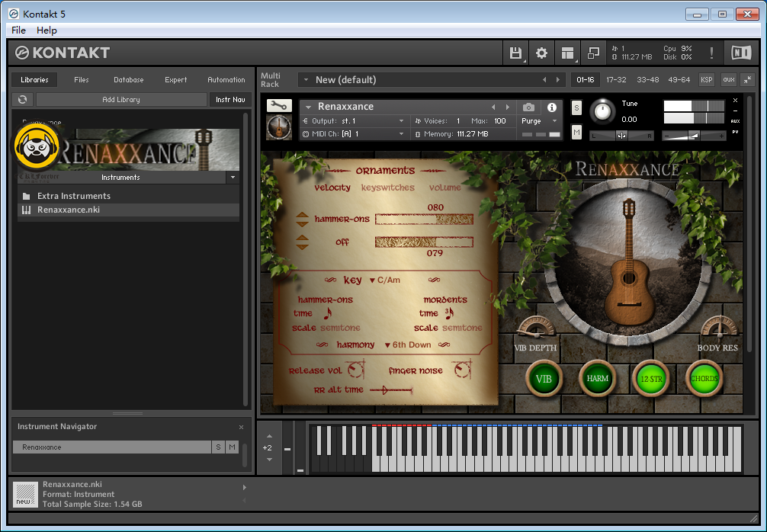The width and height of the screenshot is (767, 532).
Task: Open the Extra Instruments folder
Action: tap(128, 196)
